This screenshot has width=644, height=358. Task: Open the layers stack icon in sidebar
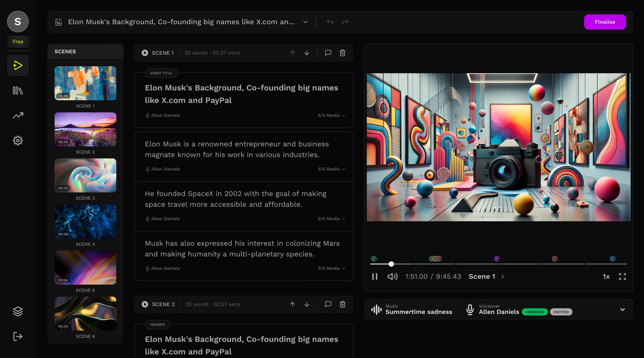pos(18,311)
